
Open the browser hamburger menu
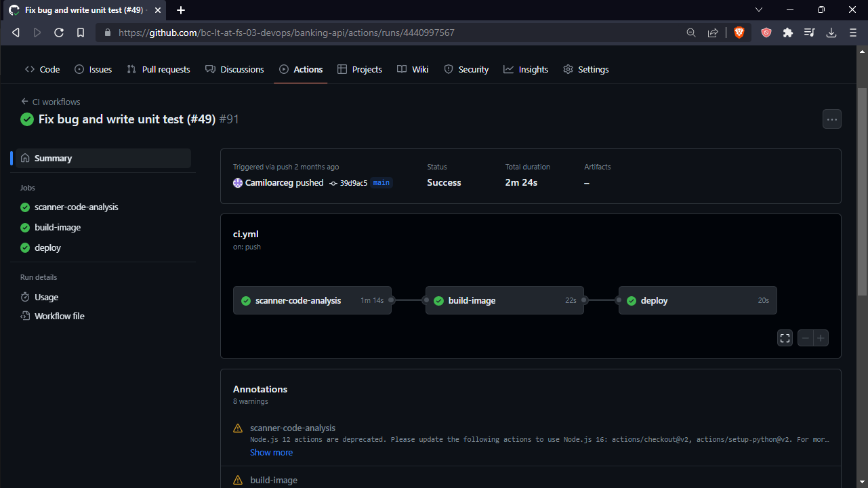tap(852, 32)
